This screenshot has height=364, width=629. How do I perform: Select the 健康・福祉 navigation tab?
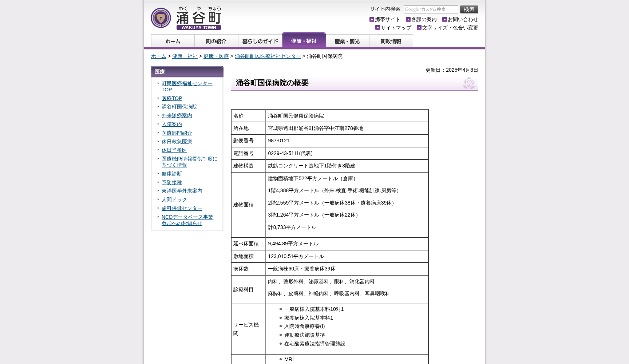[304, 40]
